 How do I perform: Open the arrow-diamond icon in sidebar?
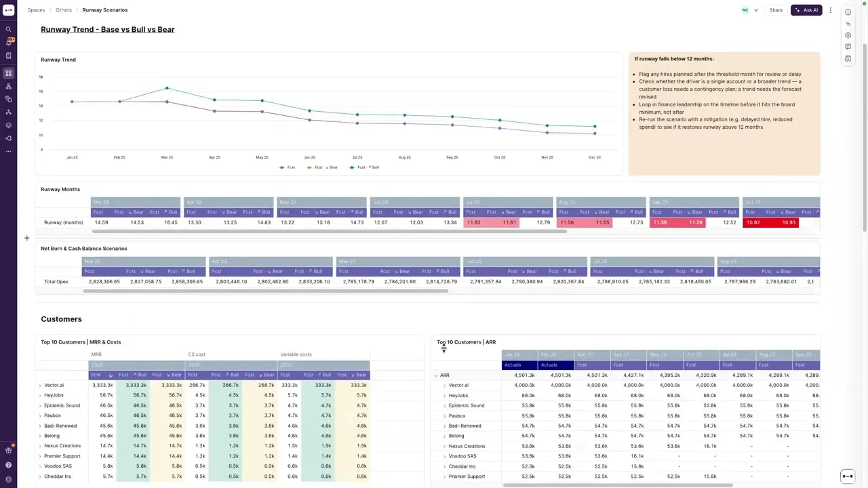pyautogui.click(x=8, y=138)
